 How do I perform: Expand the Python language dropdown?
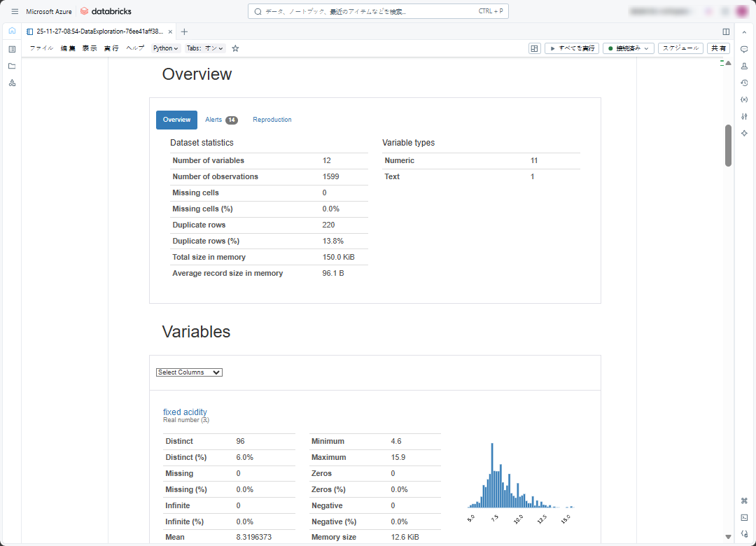click(166, 48)
